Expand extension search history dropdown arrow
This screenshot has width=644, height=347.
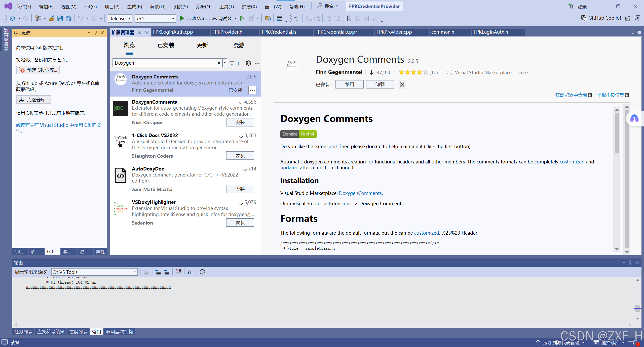click(224, 63)
